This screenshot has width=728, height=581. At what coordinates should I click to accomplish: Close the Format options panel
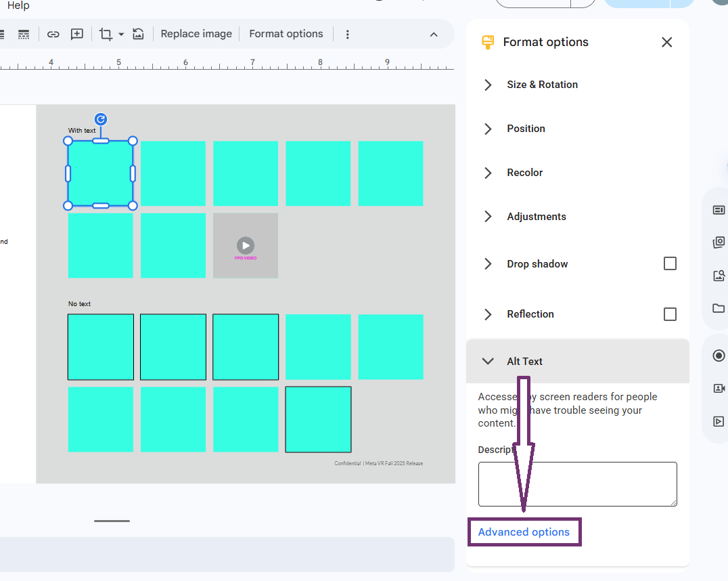[x=666, y=42]
